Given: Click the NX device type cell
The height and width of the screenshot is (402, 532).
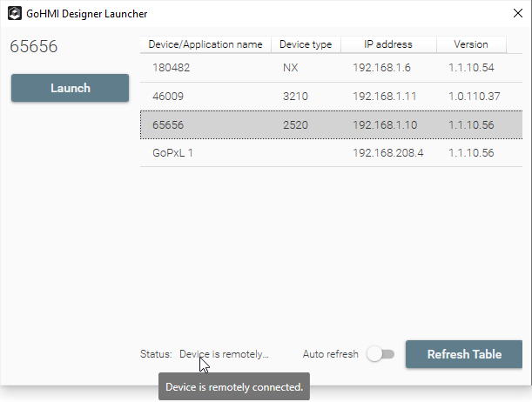Looking at the screenshot, I should (x=290, y=68).
